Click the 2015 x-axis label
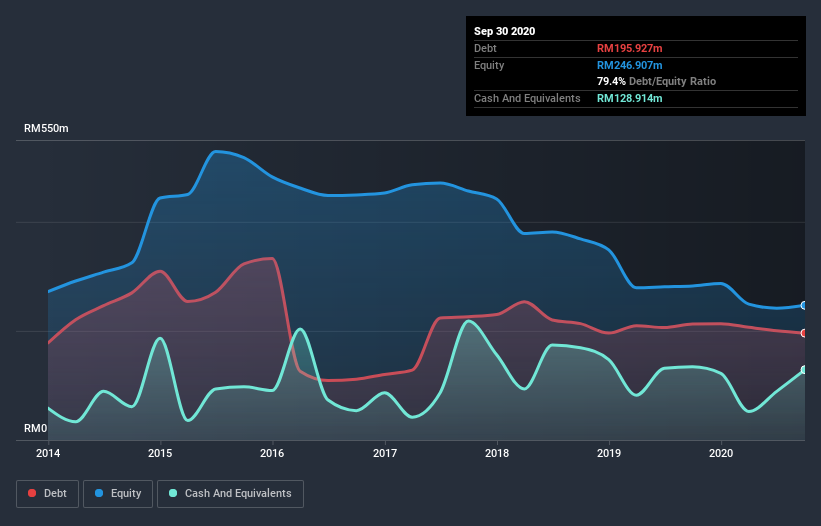Viewport: 821px width, 526px height. [160, 453]
